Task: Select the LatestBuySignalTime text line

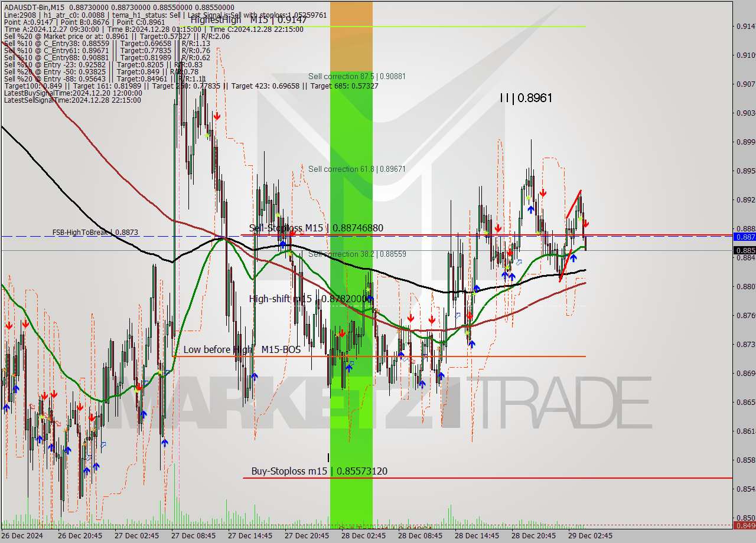Action: point(73,93)
